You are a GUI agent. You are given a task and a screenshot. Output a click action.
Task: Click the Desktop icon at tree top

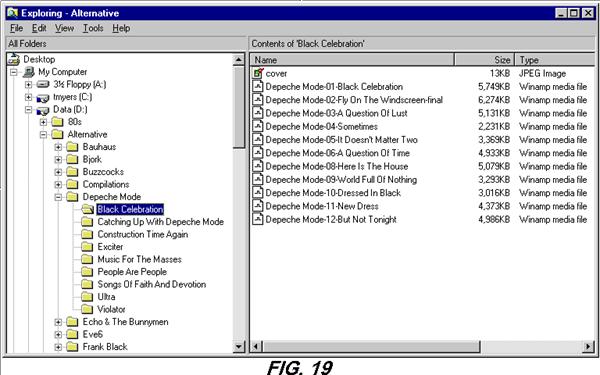[x=14, y=59]
